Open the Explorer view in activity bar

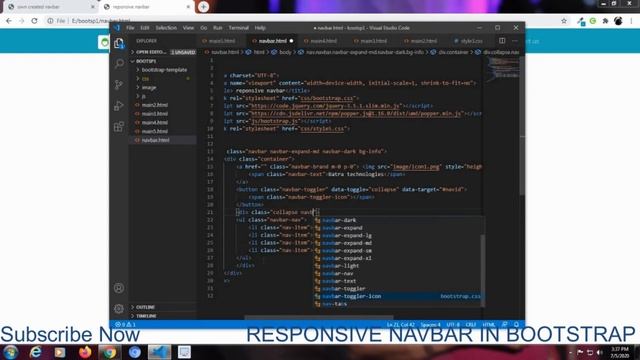pos(119,43)
